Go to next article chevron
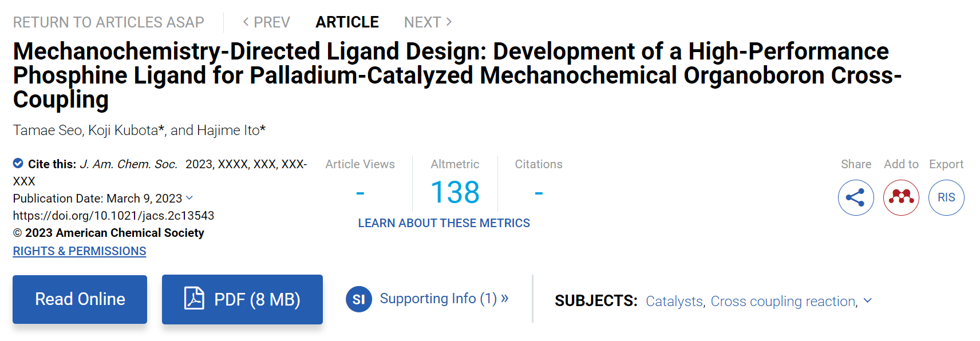 point(449,22)
